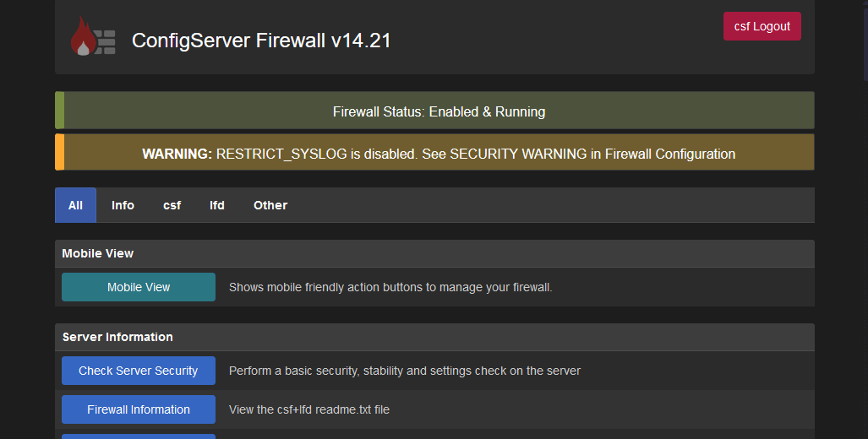Click the ConfigServer Firewall v14.21 title
868x439 pixels.
tap(261, 41)
